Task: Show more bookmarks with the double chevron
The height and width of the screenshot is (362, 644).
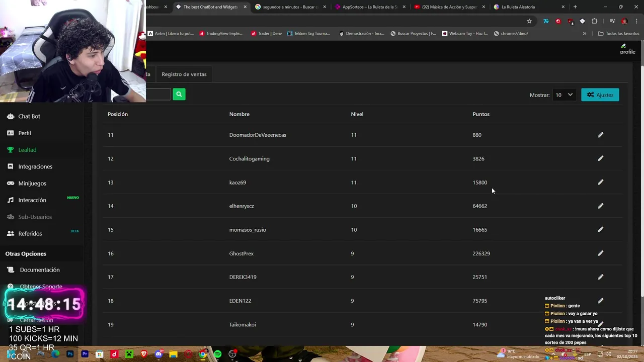Action: (x=584, y=34)
